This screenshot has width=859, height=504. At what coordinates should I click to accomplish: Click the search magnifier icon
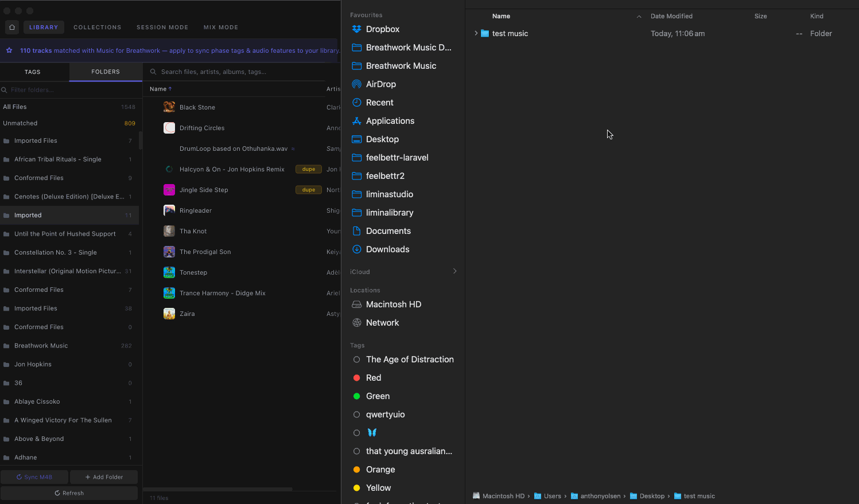(x=153, y=72)
